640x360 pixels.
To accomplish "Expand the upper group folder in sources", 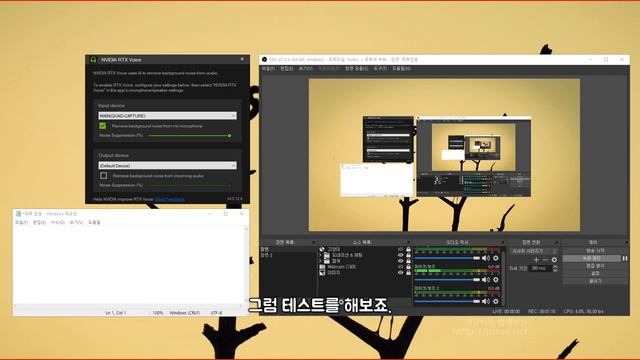I will (x=320, y=255).
